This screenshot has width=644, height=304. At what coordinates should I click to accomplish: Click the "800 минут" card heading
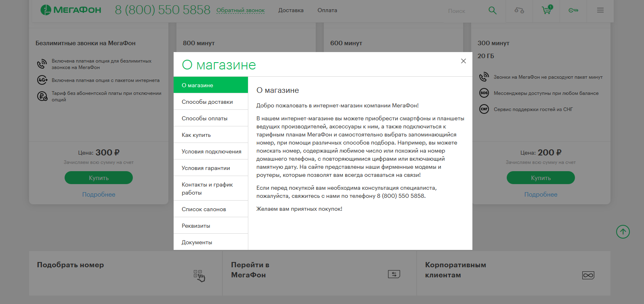[199, 43]
